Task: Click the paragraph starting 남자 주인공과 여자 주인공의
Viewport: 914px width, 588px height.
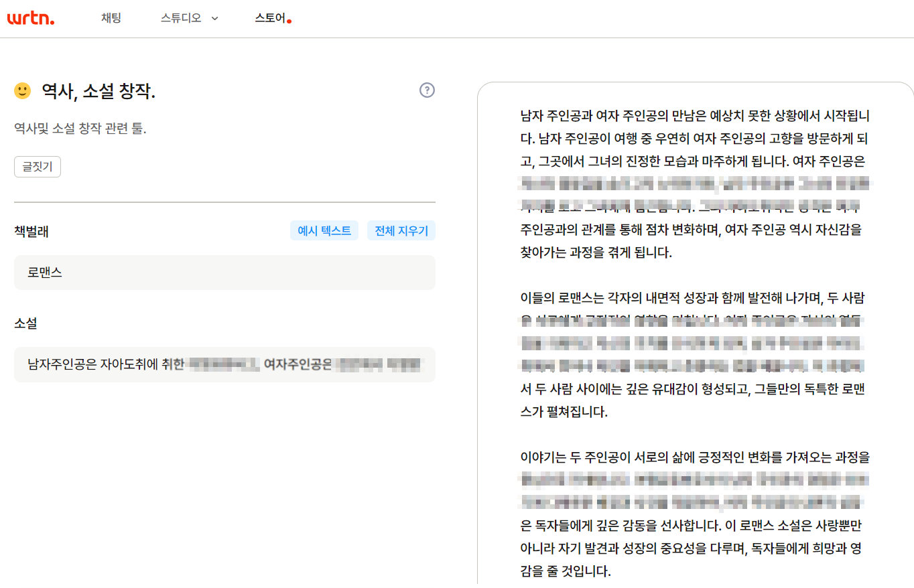Action: 695,184
